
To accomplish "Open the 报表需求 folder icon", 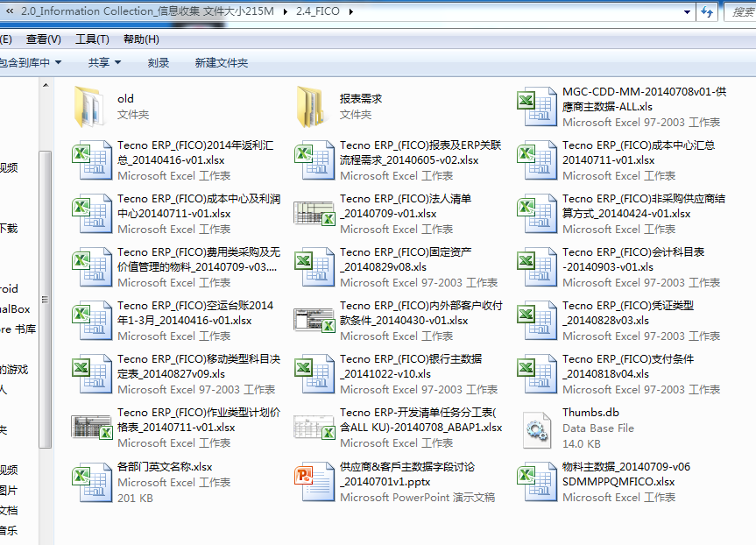I will coord(312,107).
